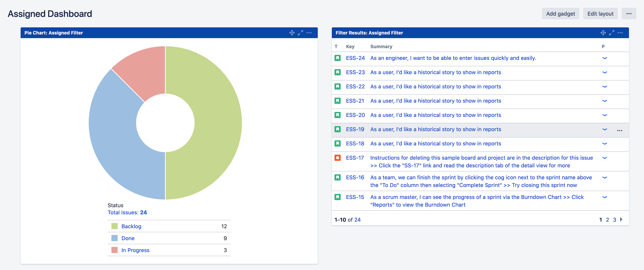Expand the chevron for ESS-15
The width and height of the screenshot is (644, 270).
coord(604,197)
